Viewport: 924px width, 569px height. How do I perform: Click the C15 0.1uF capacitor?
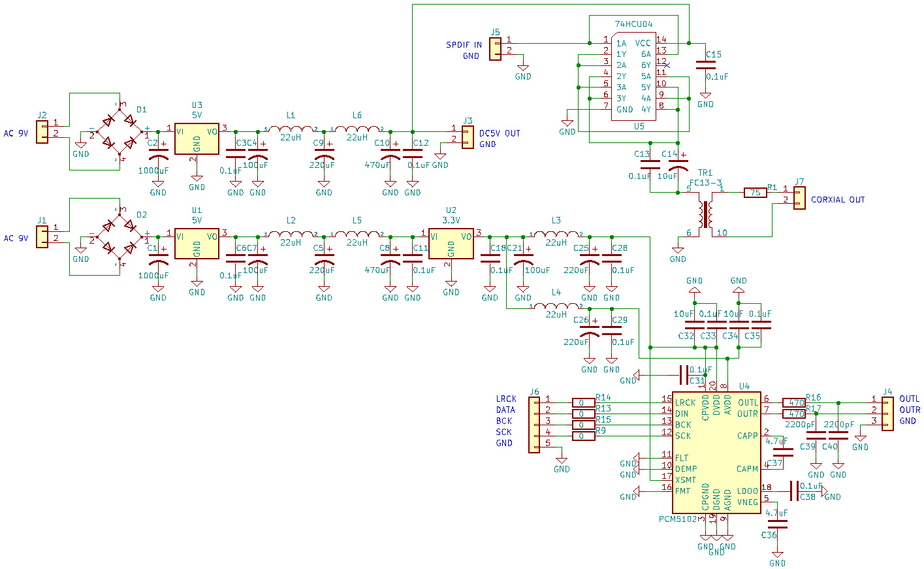[705, 65]
